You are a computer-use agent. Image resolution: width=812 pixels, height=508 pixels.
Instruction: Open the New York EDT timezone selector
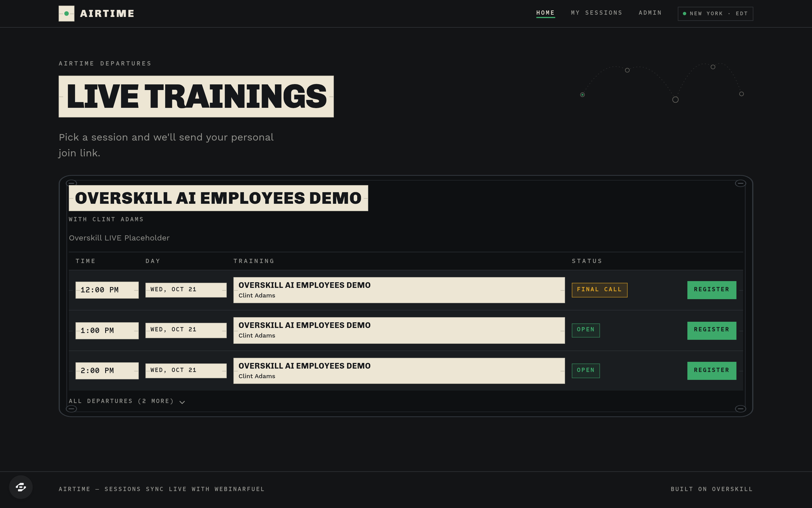pyautogui.click(x=715, y=14)
